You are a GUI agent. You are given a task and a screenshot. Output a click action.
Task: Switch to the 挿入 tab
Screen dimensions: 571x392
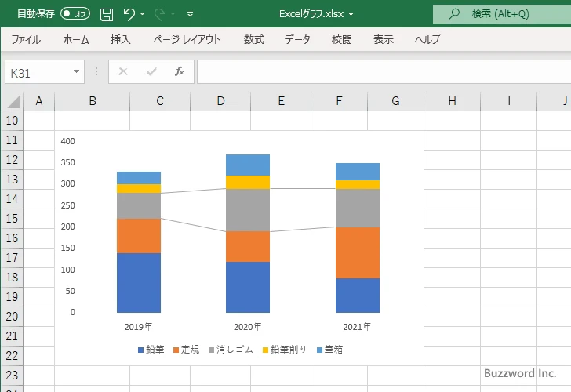click(x=121, y=39)
